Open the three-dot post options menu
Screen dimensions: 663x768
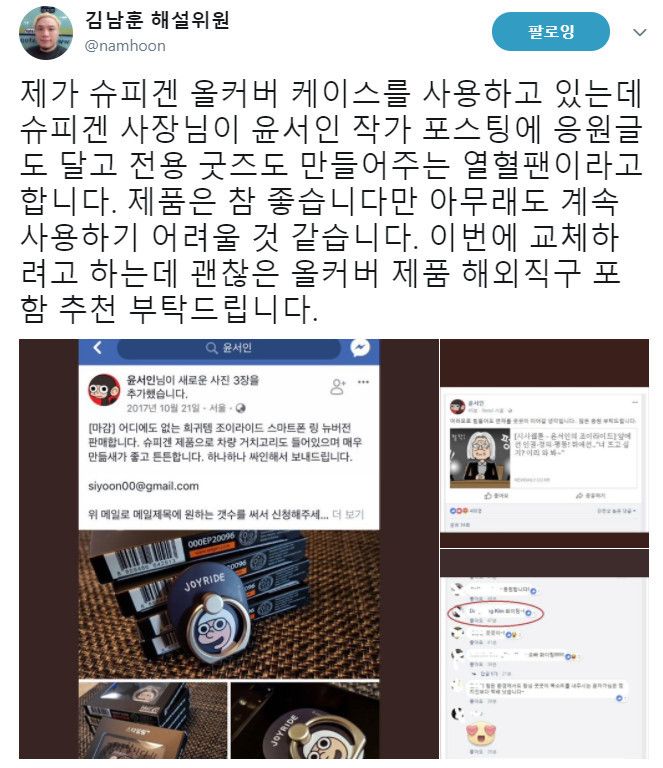click(363, 382)
